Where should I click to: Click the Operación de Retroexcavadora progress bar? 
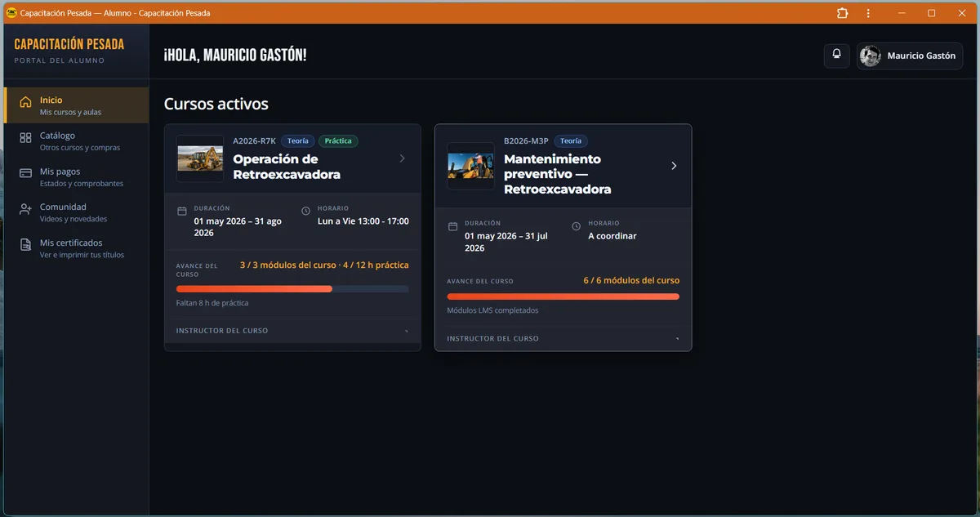(292, 289)
